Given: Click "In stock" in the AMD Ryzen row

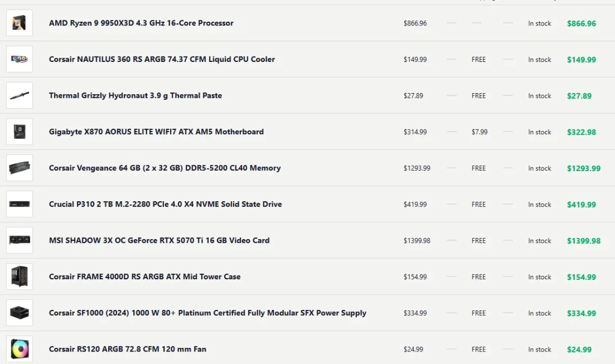Looking at the screenshot, I should tap(540, 23).
